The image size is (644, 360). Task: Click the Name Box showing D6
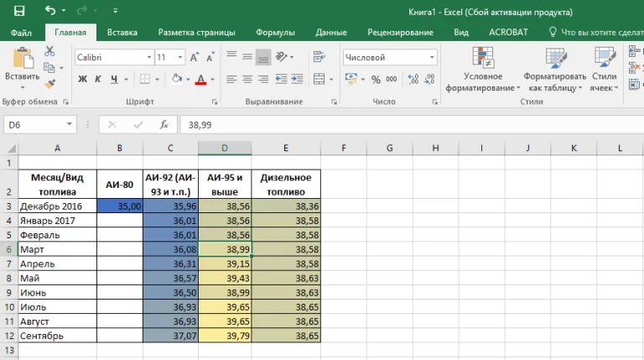click(40, 125)
